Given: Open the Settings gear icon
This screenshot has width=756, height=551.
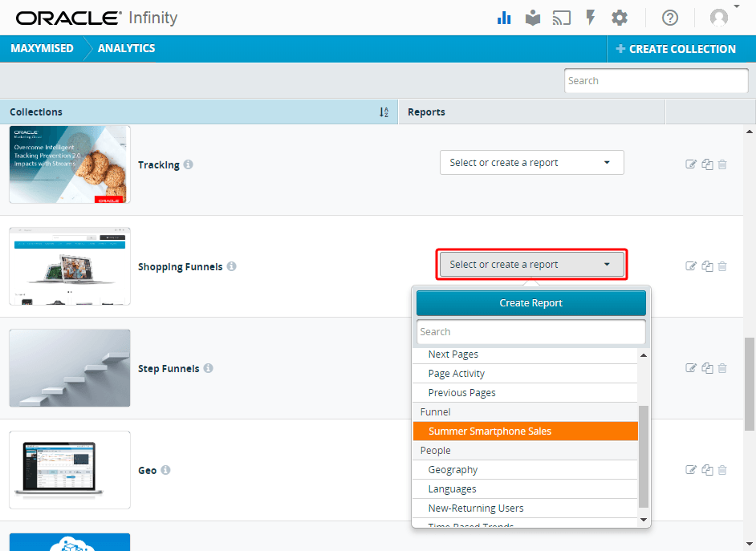Looking at the screenshot, I should pyautogui.click(x=620, y=17).
